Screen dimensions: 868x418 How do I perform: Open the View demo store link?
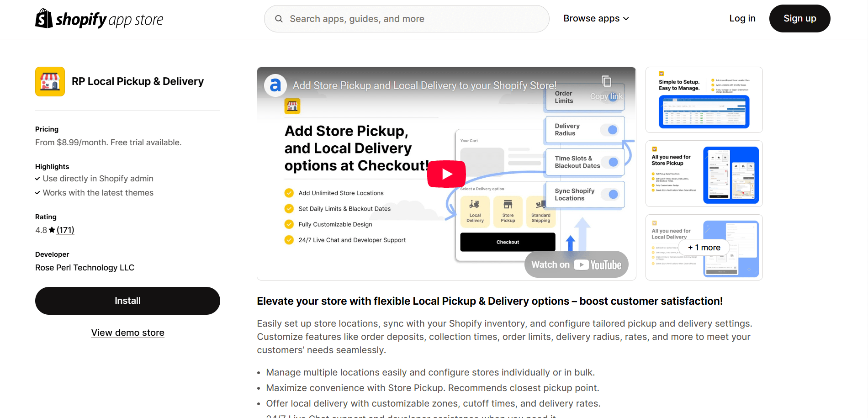127,333
